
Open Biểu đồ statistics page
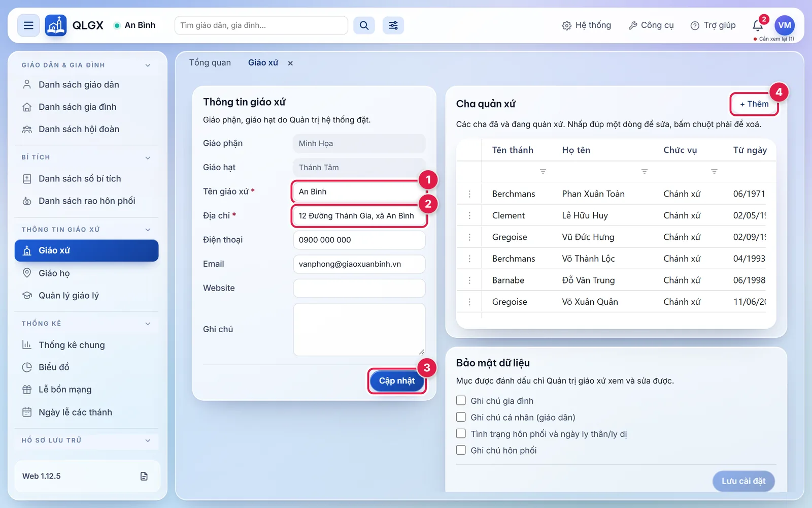coord(86,367)
